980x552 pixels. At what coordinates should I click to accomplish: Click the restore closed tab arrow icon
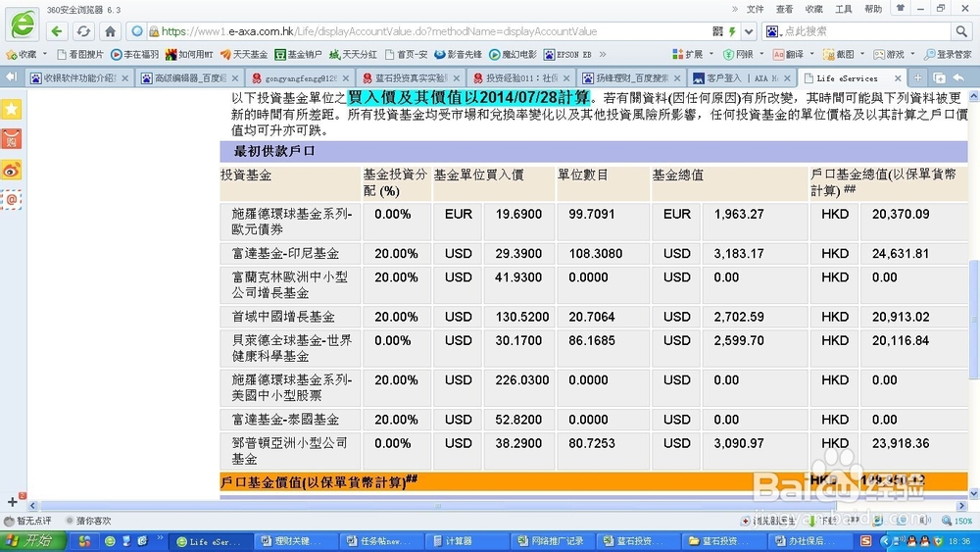(x=958, y=78)
